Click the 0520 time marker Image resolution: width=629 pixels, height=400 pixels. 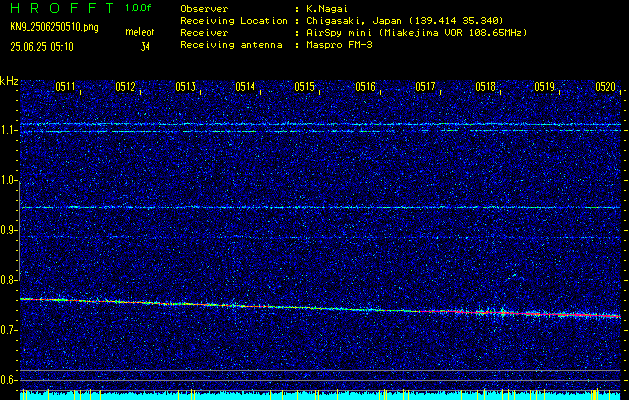[x=605, y=87]
